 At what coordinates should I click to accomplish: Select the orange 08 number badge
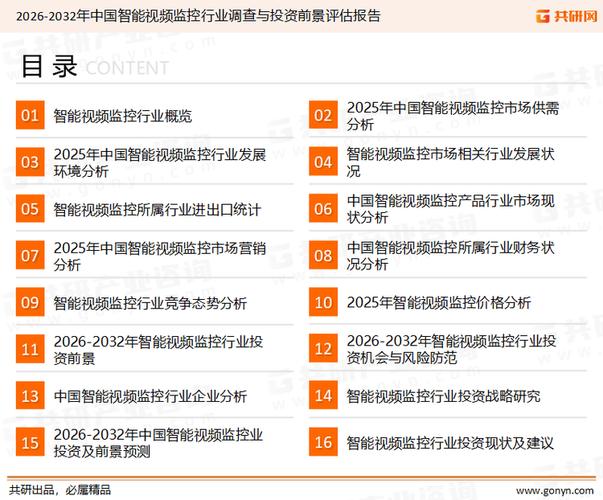[x=323, y=256]
